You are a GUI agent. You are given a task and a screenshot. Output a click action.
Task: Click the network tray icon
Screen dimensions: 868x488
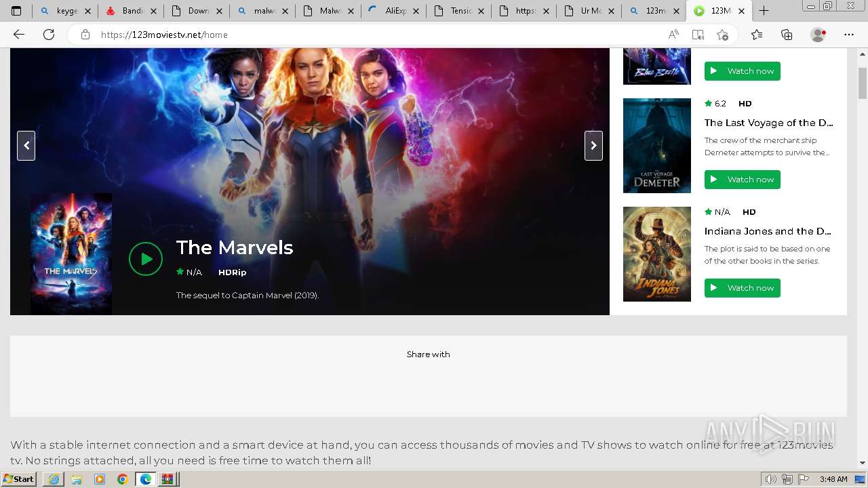coord(787,479)
